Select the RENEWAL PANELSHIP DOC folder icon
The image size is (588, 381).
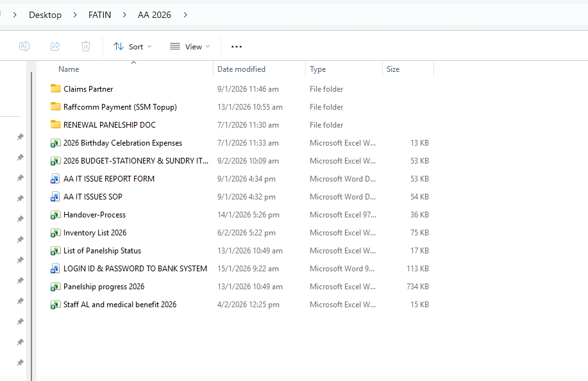(55, 125)
